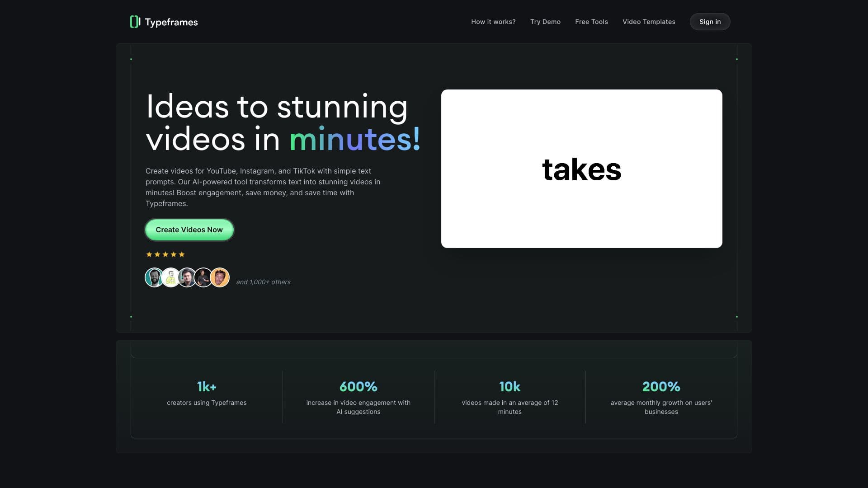Image resolution: width=868 pixels, height=488 pixels.
Task: Click the Free Tools navigation link
Action: (591, 21)
